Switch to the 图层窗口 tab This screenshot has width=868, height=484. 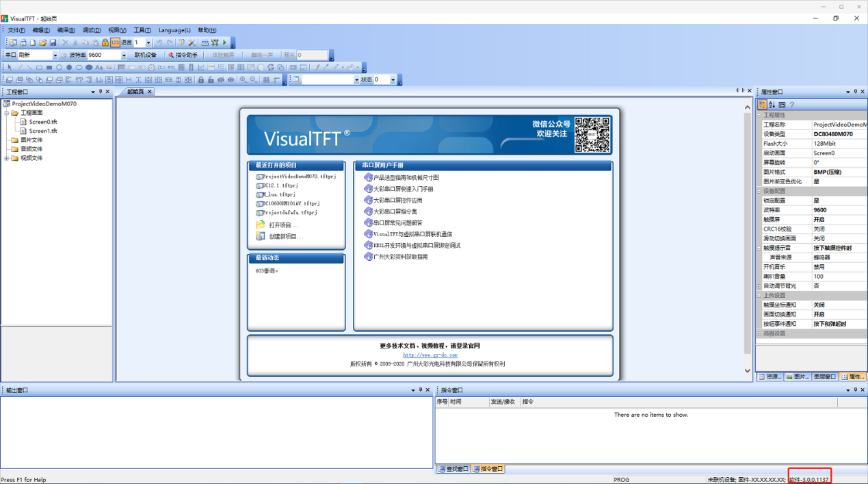(x=824, y=377)
